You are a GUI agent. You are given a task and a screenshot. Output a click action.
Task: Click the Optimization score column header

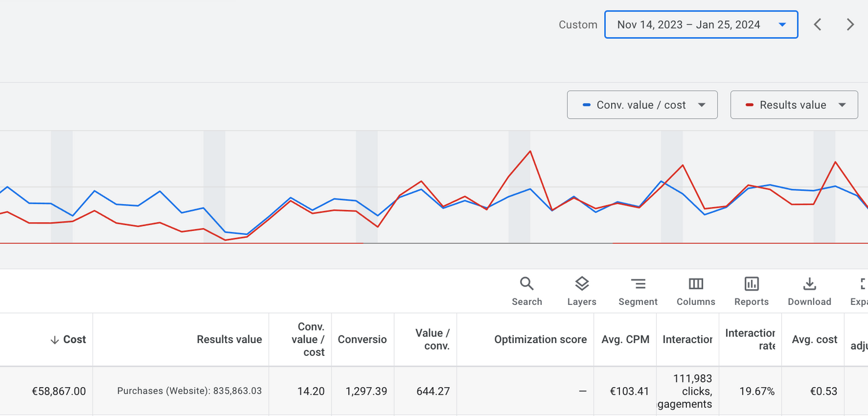click(540, 340)
